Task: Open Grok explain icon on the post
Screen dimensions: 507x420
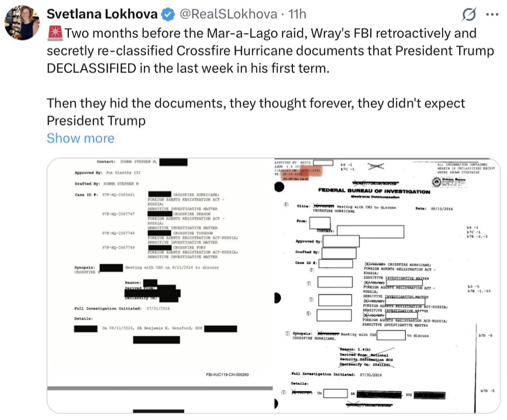Action: point(468,14)
